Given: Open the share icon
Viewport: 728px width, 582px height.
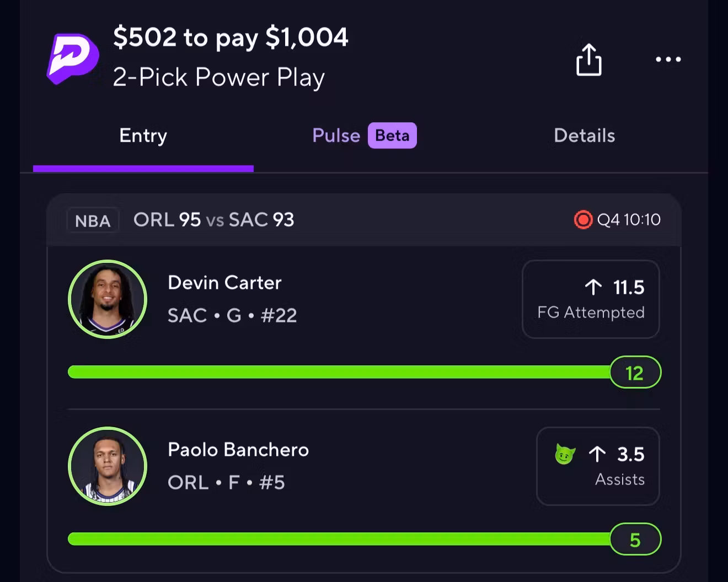Looking at the screenshot, I should (x=588, y=60).
